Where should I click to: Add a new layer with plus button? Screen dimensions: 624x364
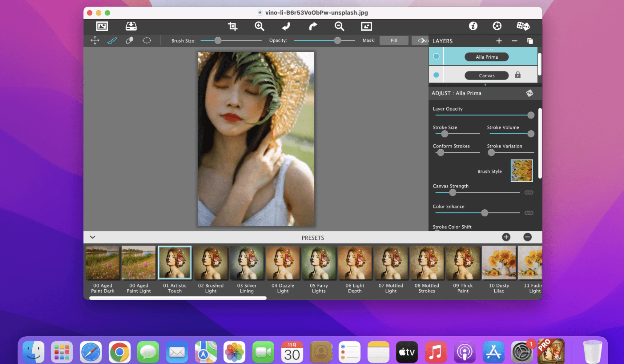pyautogui.click(x=499, y=40)
